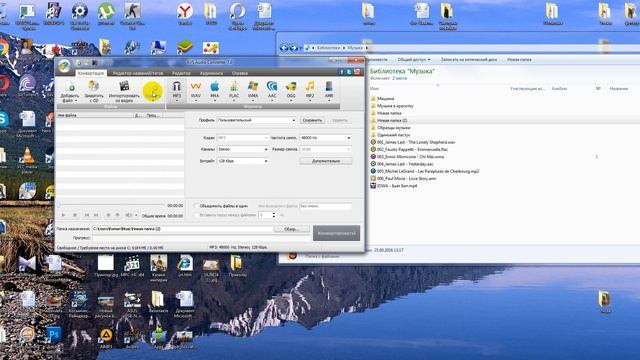Click the large Конвертировать button
Image resolution: width=640 pixels, height=360 pixels.
pyautogui.click(x=336, y=233)
